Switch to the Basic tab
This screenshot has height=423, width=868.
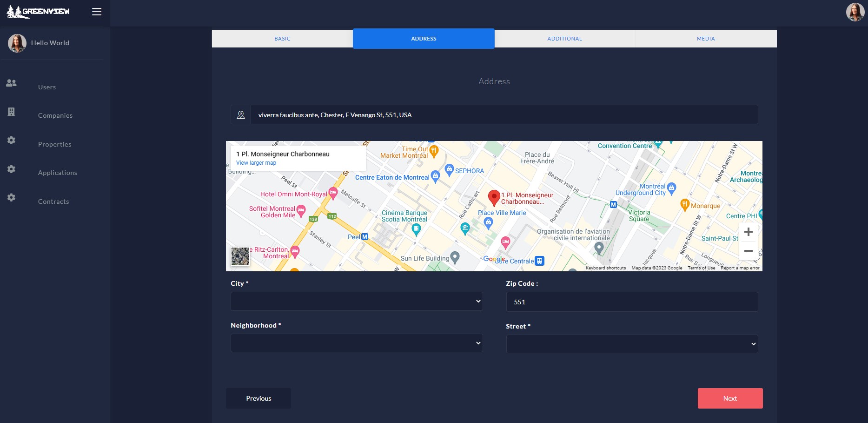click(282, 39)
